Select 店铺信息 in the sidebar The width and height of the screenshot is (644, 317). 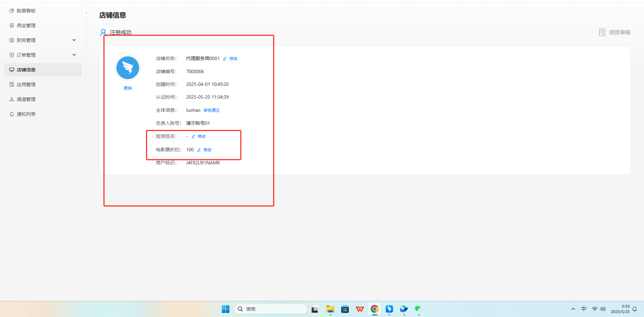pos(26,70)
